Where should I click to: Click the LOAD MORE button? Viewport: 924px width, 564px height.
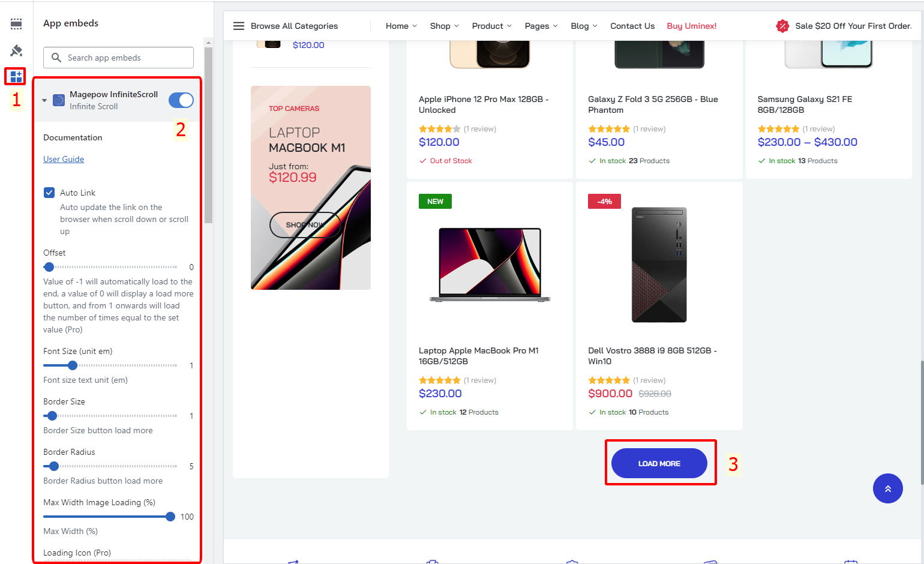point(659,463)
